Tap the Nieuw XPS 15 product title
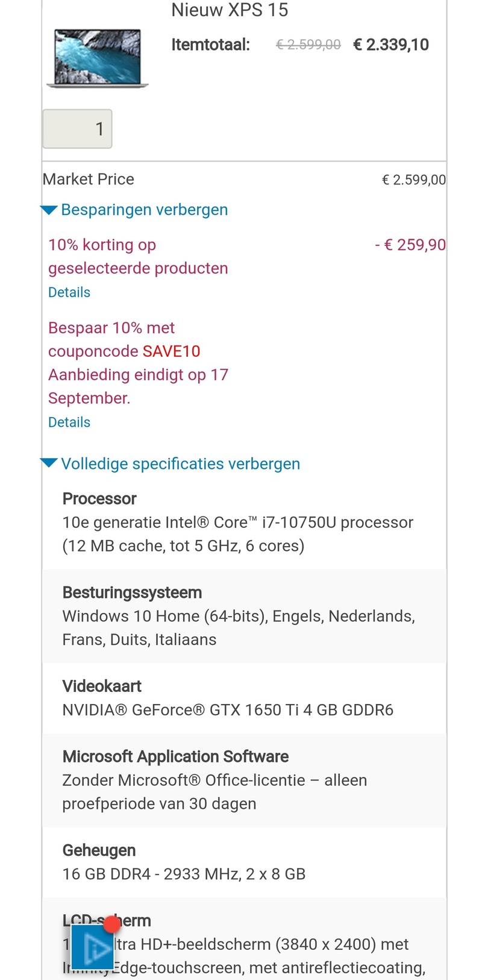The image size is (482, 980). click(x=230, y=10)
